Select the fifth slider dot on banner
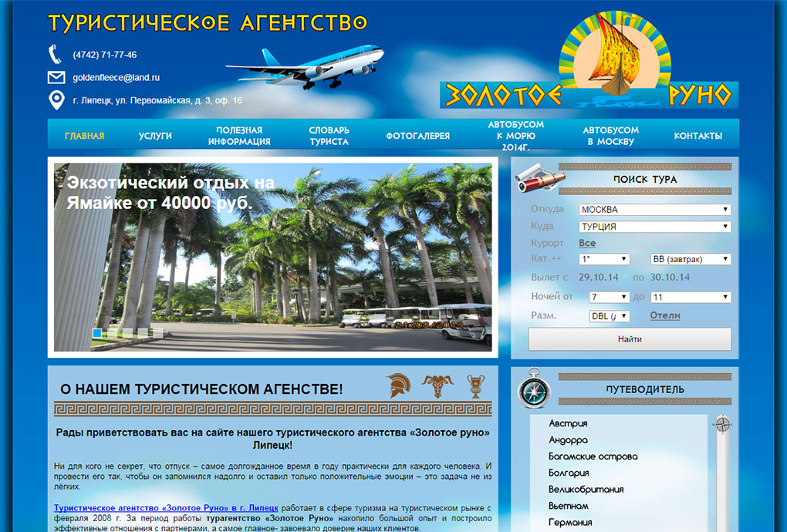 (157, 332)
